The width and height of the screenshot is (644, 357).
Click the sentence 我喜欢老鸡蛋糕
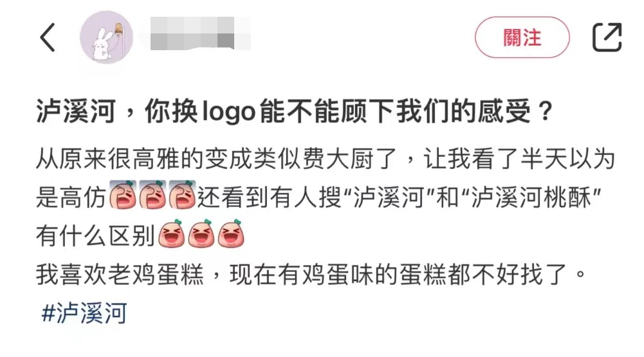(120, 275)
